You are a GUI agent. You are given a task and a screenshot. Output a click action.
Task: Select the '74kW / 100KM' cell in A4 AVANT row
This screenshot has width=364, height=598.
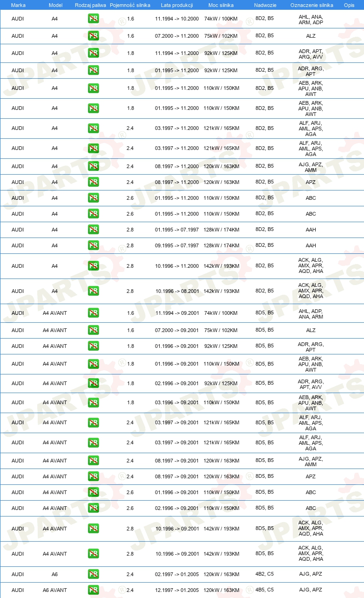coord(221,313)
